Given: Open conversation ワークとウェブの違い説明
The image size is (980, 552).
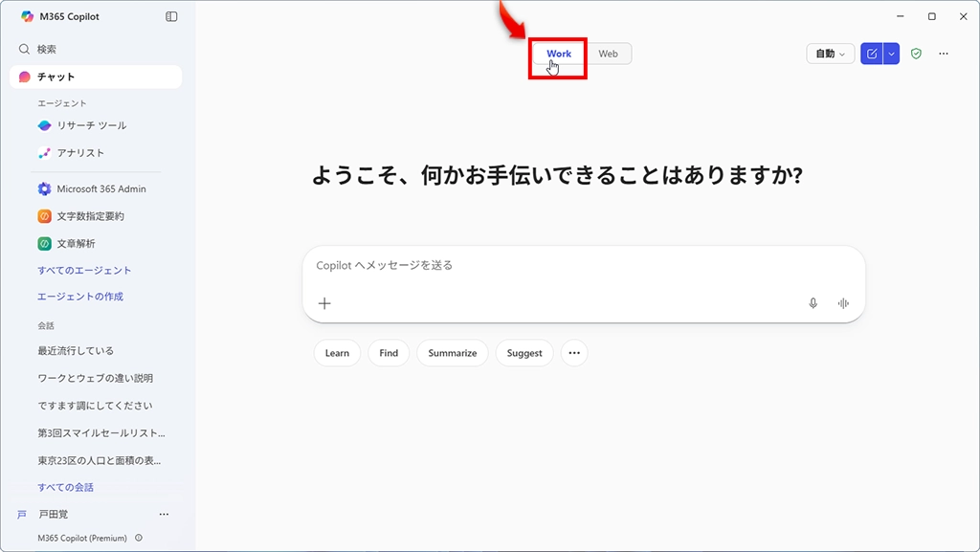Looking at the screenshot, I should [95, 379].
